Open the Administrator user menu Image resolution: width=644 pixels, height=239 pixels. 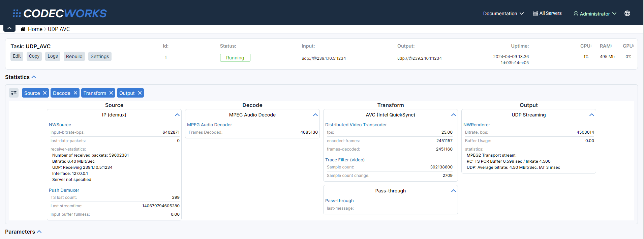tap(595, 14)
